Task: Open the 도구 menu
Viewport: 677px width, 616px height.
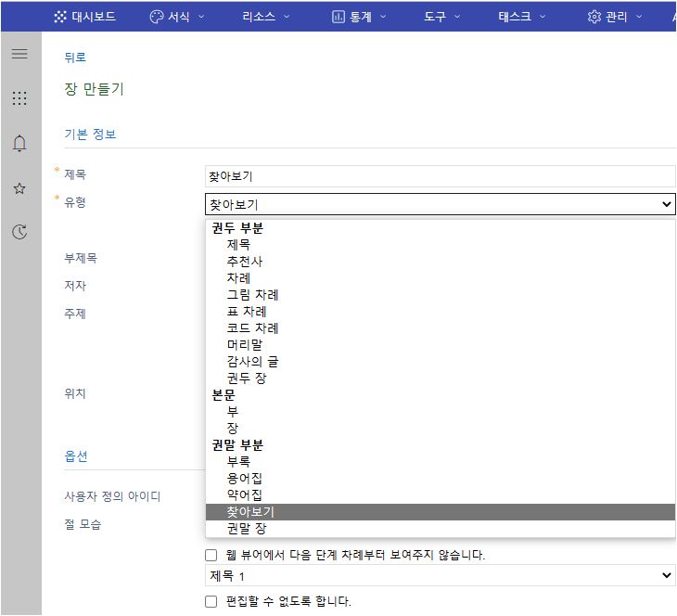Action: 442,17
